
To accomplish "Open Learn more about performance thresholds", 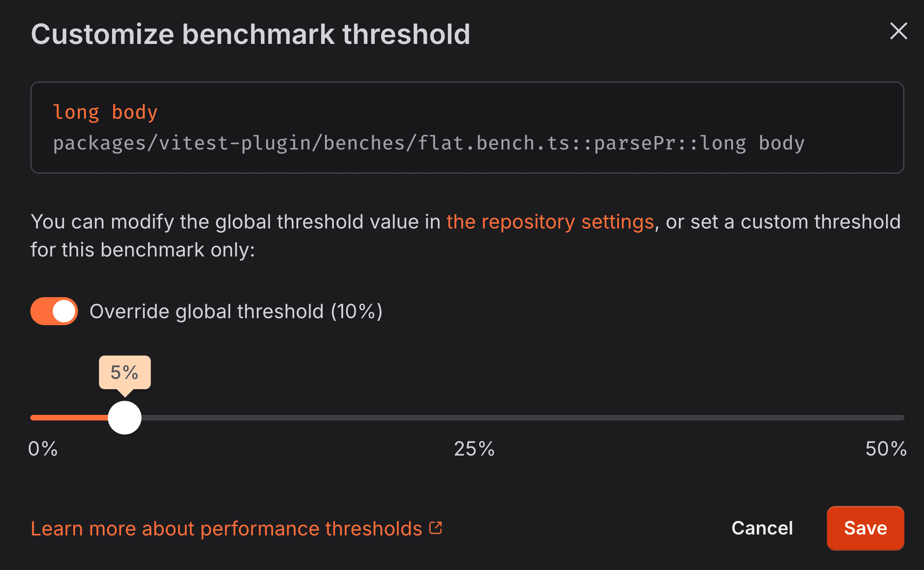I will [226, 528].
